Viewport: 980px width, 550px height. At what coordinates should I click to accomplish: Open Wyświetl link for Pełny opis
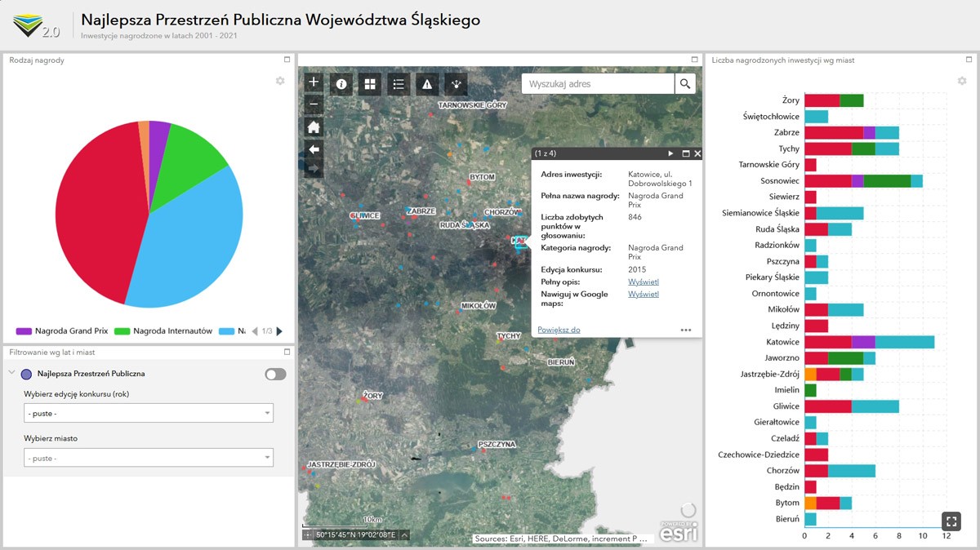coord(643,282)
